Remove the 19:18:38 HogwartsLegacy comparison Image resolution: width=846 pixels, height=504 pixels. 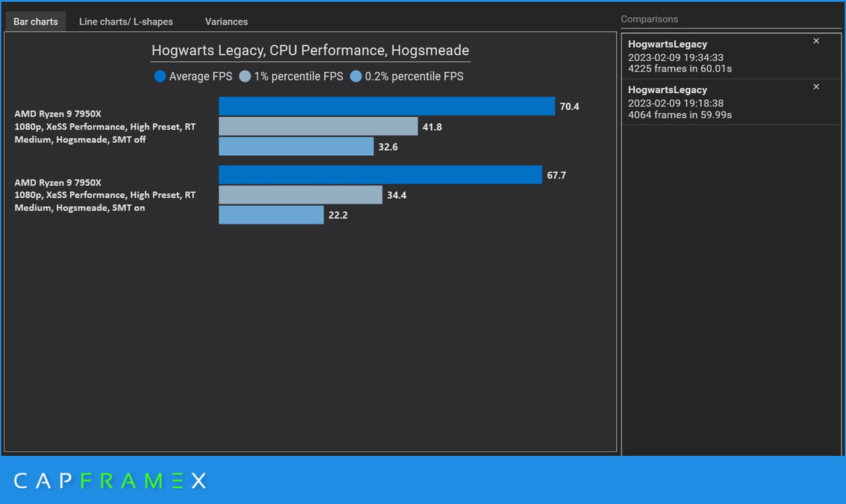(x=816, y=87)
